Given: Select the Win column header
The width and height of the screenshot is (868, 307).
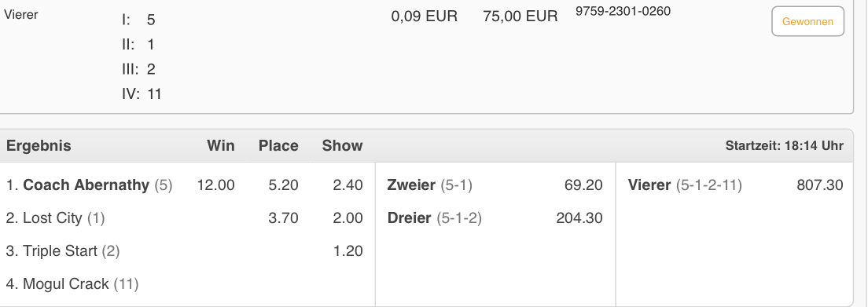Looking at the screenshot, I should click(221, 145).
